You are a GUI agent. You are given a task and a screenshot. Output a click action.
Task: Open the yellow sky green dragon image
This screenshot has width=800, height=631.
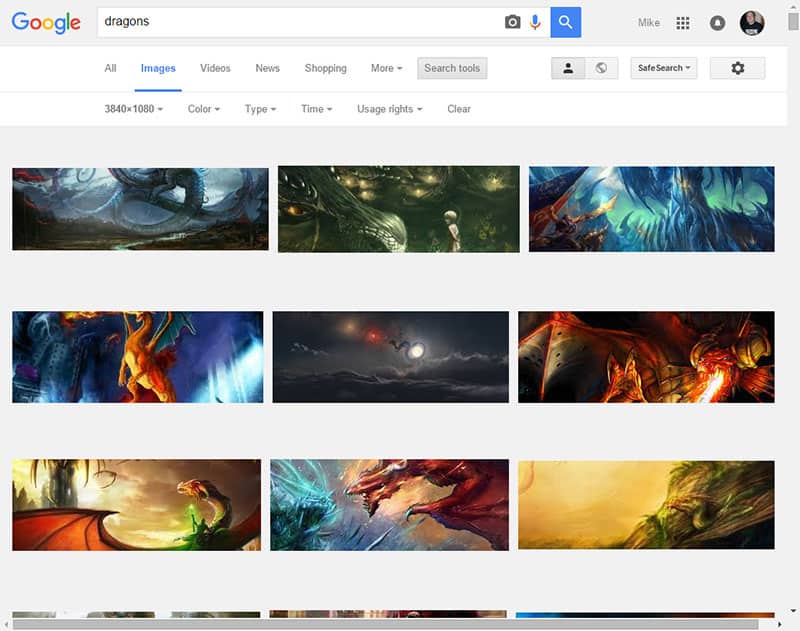pos(646,505)
